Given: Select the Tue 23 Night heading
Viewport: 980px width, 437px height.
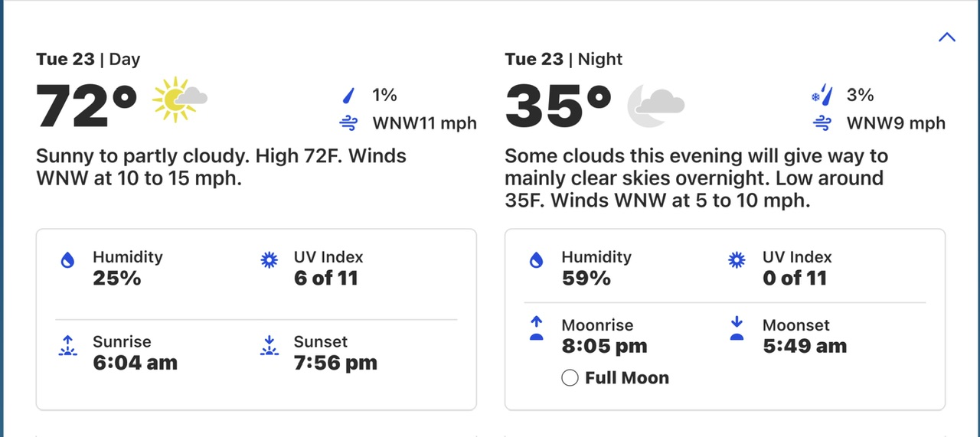Looking at the screenshot, I should point(563,59).
